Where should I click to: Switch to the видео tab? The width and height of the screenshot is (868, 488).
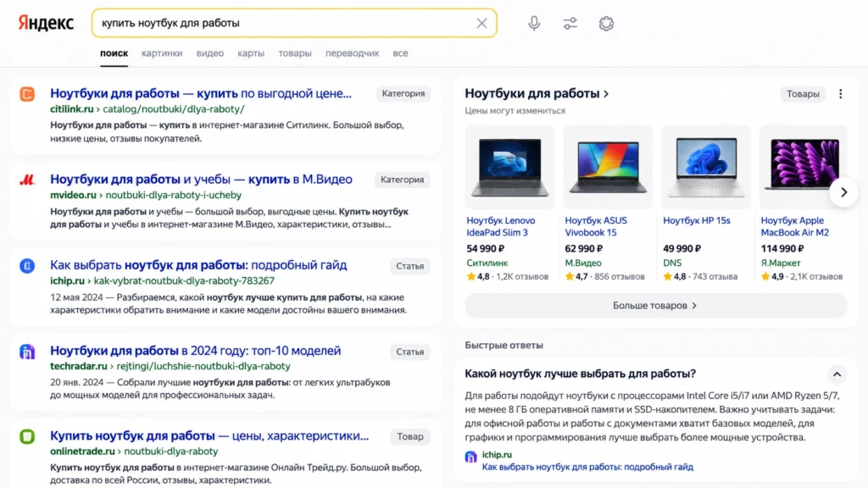tap(210, 53)
